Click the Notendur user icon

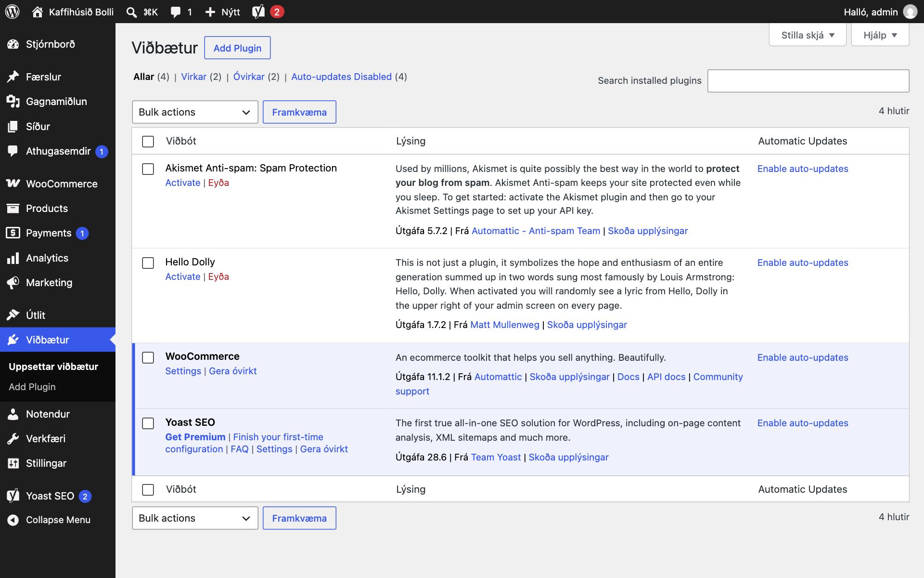[x=13, y=414]
